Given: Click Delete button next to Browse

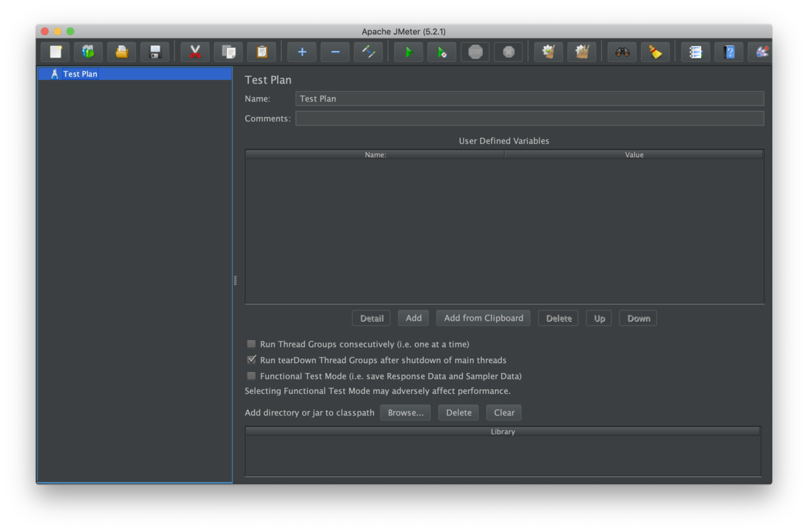Looking at the screenshot, I should [459, 413].
